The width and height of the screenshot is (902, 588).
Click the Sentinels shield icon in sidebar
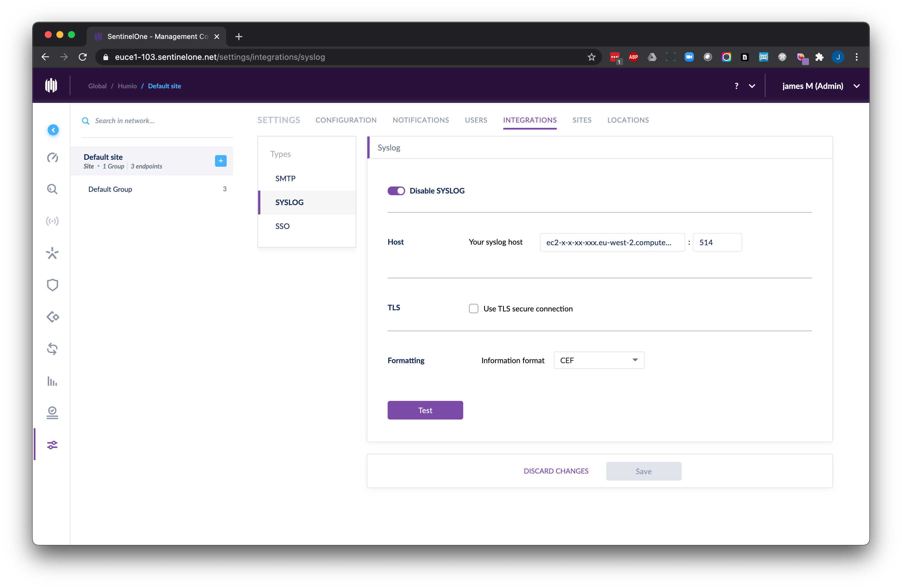(x=52, y=285)
